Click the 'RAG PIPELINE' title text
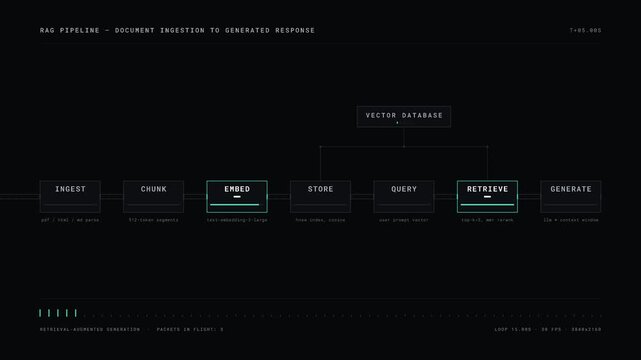 (177, 30)
